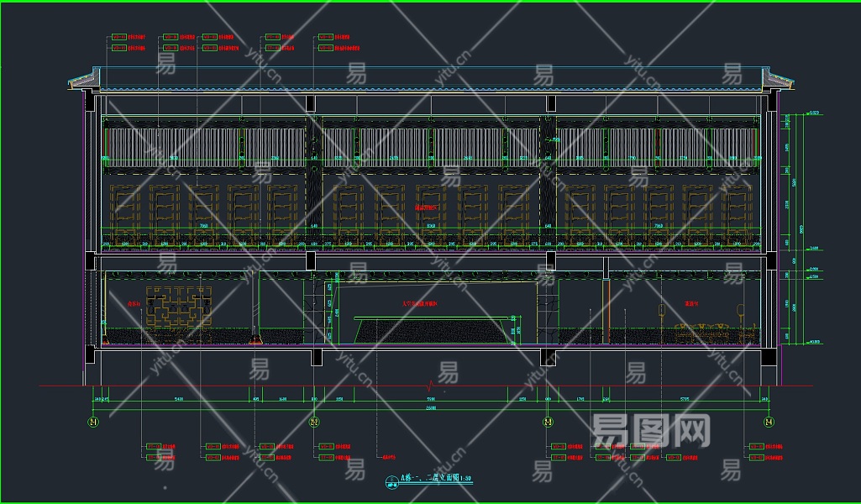The image size is (861, 504).
Task: Select the lattice screen panel on ground floor
Action: tap(179, 307)
